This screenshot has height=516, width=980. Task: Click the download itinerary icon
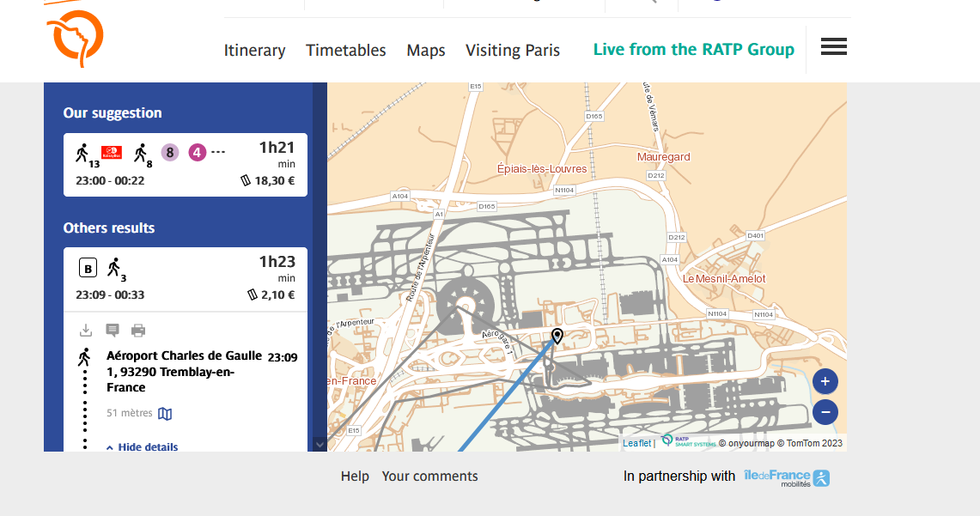pyautogui.click(x=86, y=330)
